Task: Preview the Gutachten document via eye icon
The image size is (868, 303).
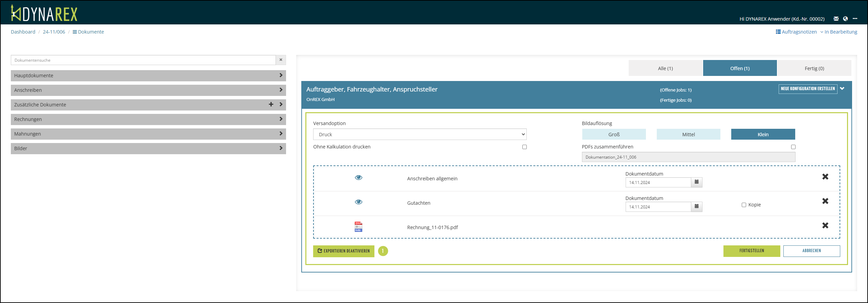Action: tap(359, 202)
